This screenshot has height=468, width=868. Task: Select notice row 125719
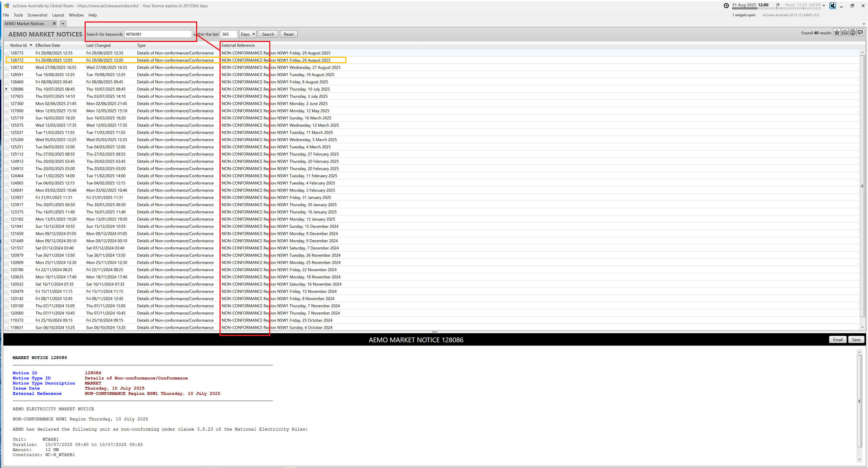[x=432, y=118]
